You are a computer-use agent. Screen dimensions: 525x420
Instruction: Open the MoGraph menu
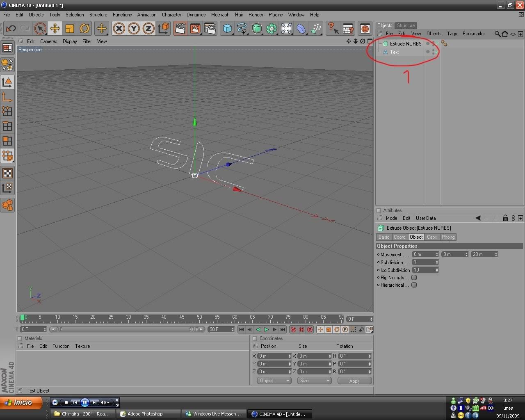click(x=220, y=15)
